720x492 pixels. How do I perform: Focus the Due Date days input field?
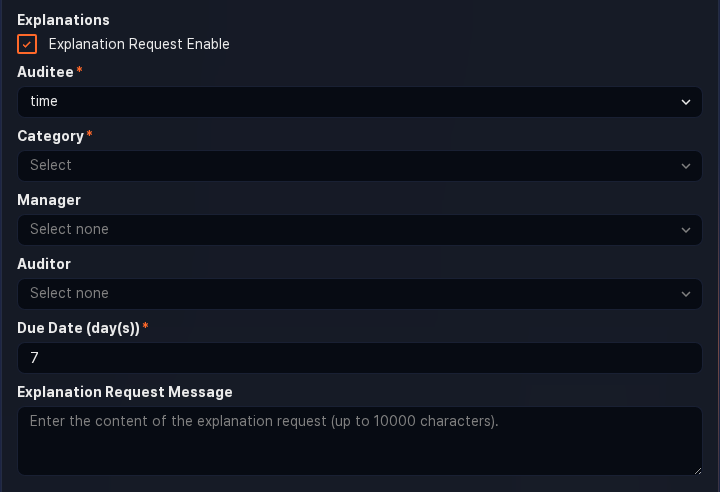click(360, 358)
